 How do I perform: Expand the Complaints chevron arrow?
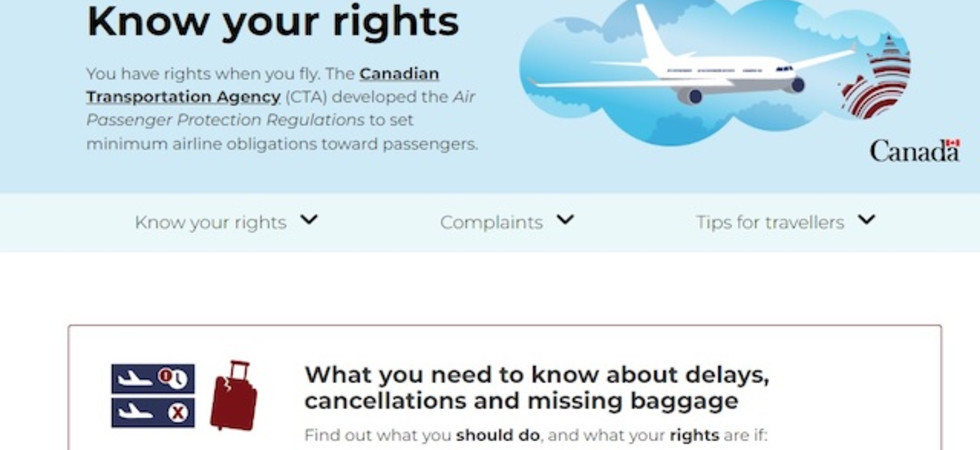(x=565, y=220)
